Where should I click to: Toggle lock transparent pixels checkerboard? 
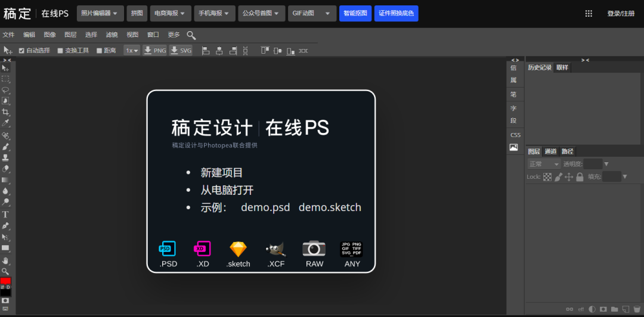pyautogui.click(x=547, y=177)
